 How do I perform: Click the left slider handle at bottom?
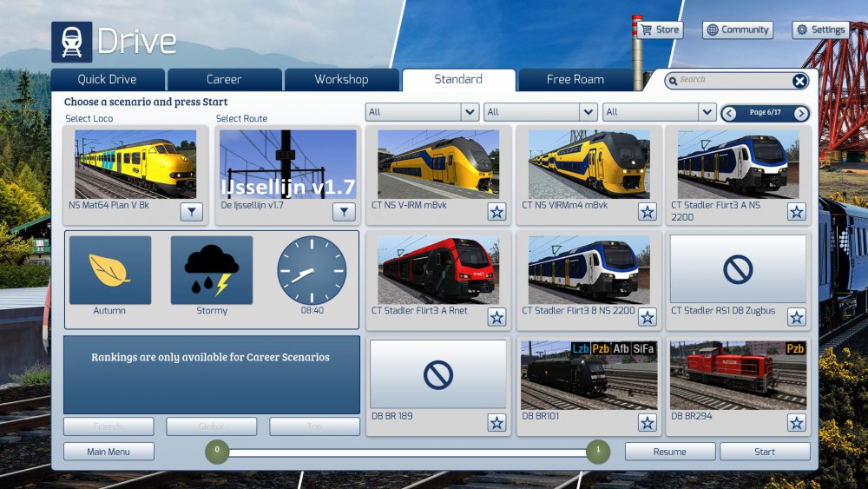pyautogui.click(x=217, y=451)
